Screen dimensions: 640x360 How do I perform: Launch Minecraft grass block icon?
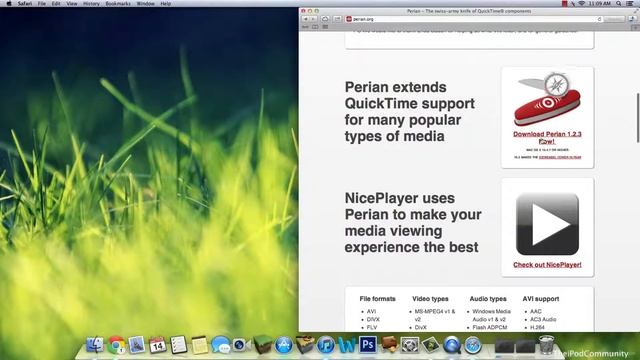[x=263, y=344]
